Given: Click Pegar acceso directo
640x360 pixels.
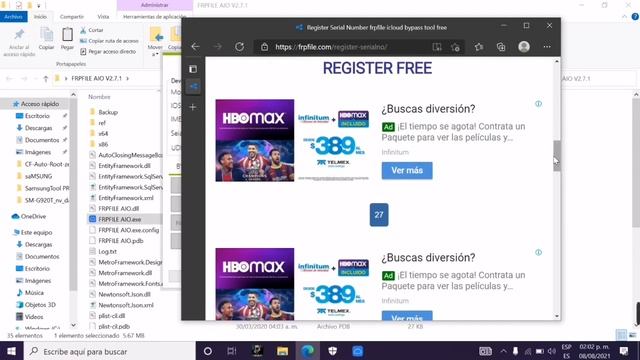Looking at the screenshot, I should click(x=108, y=51).
